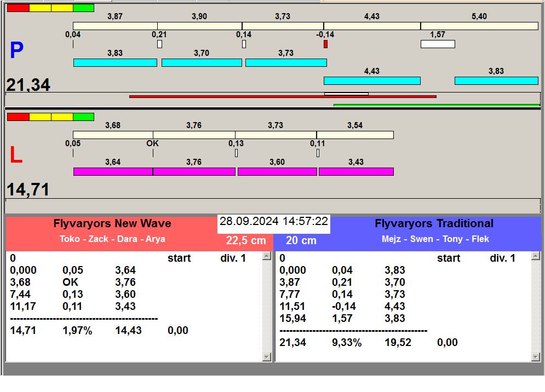Image resolution: width=545 pixels, height=392 pixels.
Task: Click the magenta 3,43 run bar
Action: click(356, 171)
